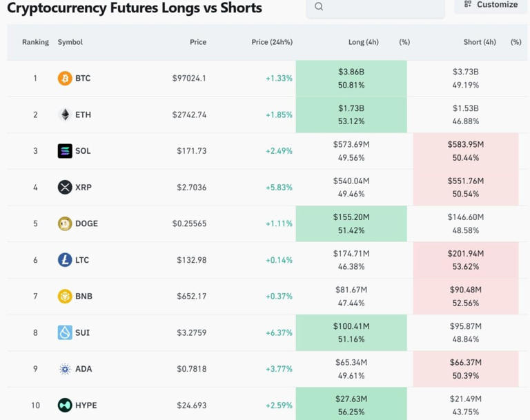Click ETH long value $1.73B

(x=351, y=108)
